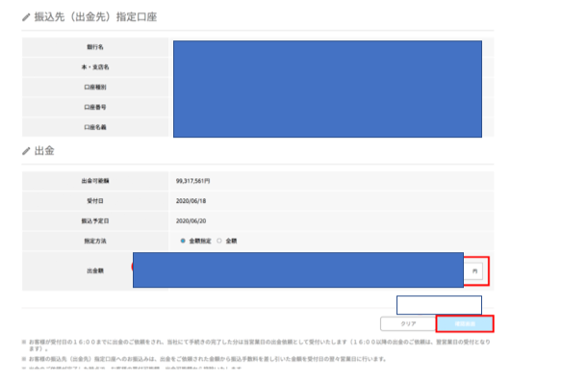588x383 pixels.
Task: Click the 2020/06/18 reception date value
Action: (x=191, y=201)
